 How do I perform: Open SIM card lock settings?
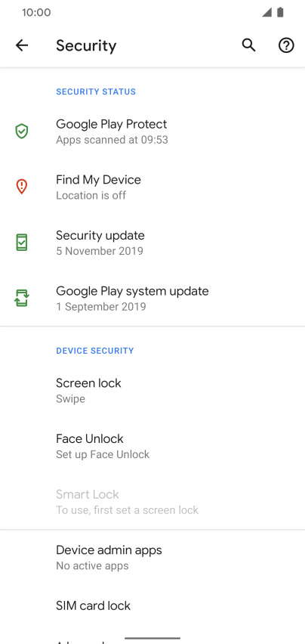coord(152,605)
